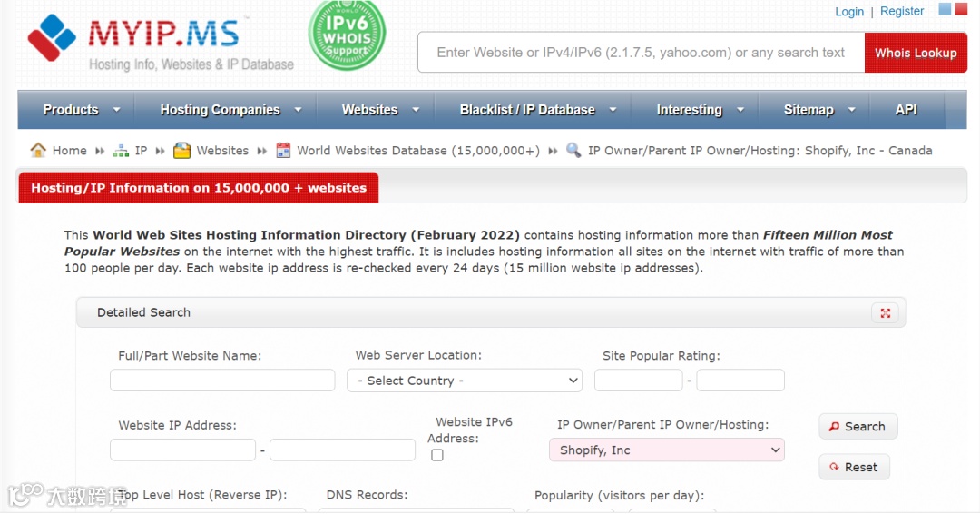The height and width of the screenshot is (514, 980).
Task: Click the Detailed Search panel title
Action: point(143,312)
